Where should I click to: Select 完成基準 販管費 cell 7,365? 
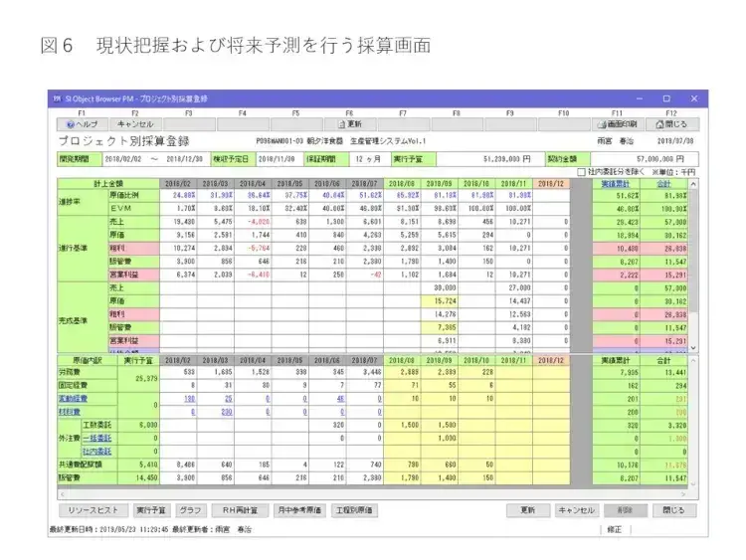tap(439, 328)
